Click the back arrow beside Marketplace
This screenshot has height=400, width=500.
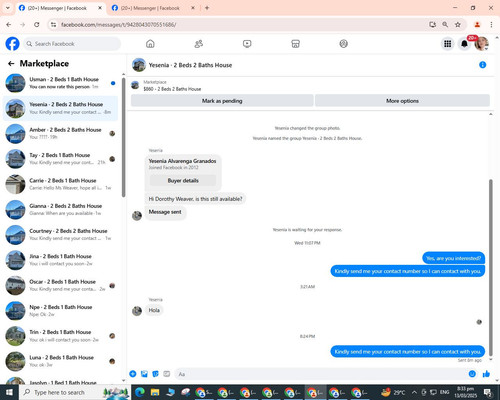(11, 63)
